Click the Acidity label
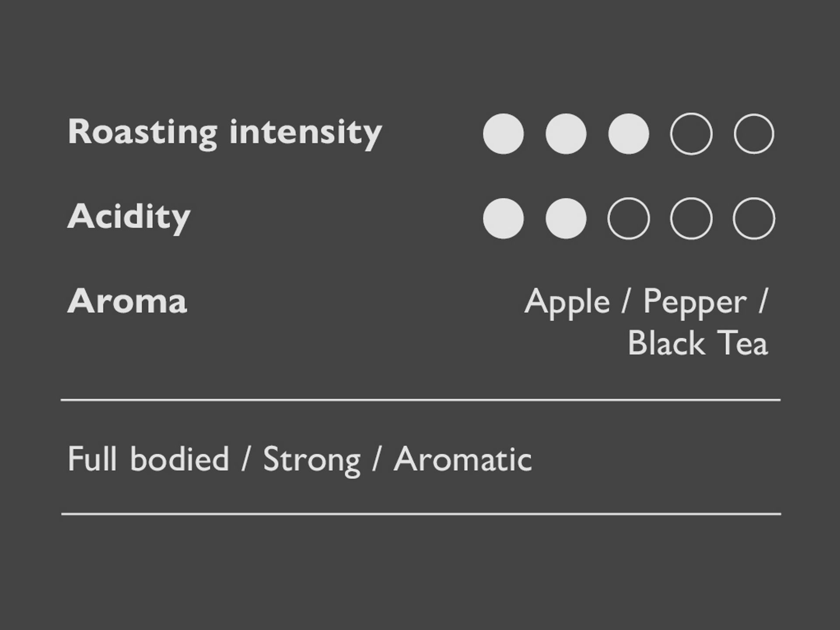The width and height of the screenshot is (840, 630). (x=129, y=217)
